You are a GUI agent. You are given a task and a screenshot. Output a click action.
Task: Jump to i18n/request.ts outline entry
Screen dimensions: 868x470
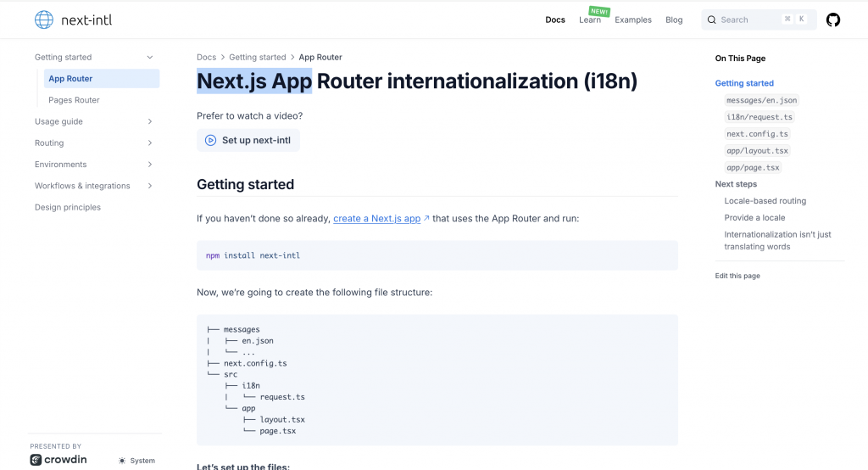[x=759, y=117]
